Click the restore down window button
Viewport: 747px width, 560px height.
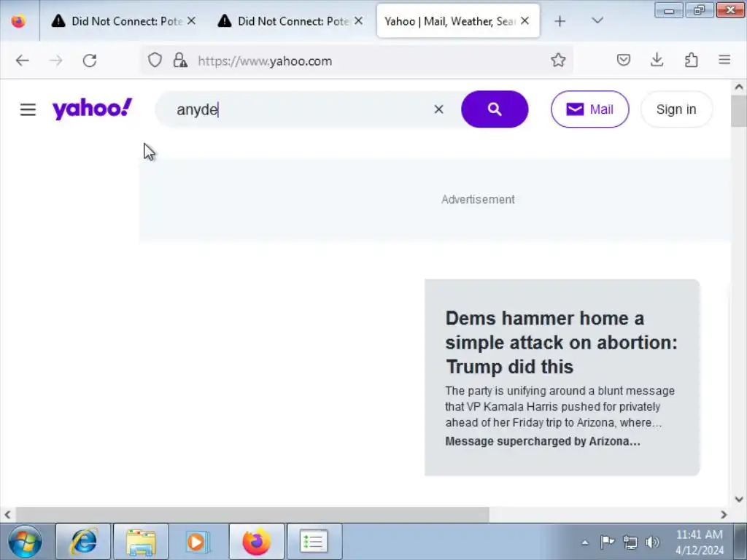coord(700,10)
